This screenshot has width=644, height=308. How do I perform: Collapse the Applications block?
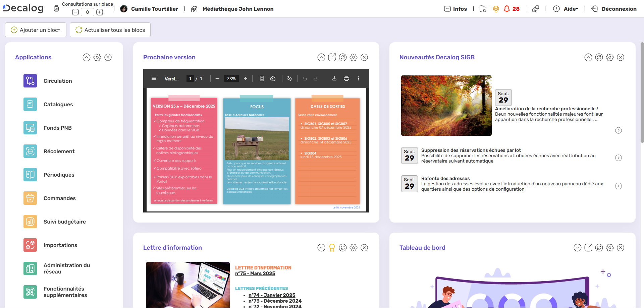point(87,57)
